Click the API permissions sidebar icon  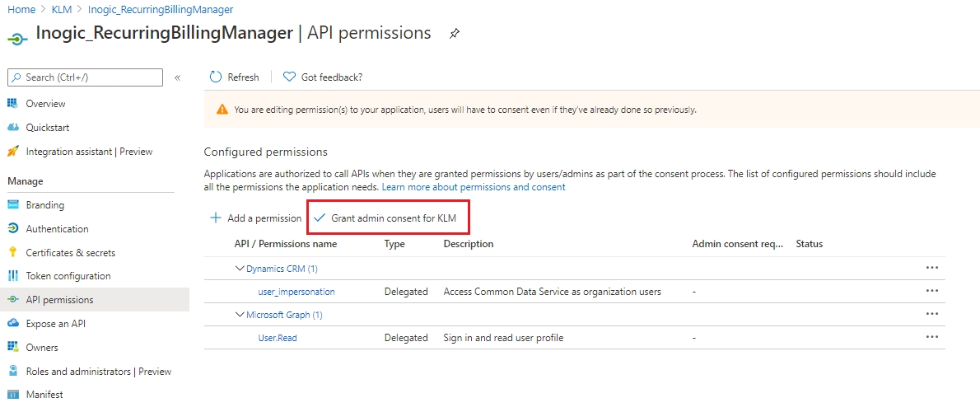pos(12,299)
